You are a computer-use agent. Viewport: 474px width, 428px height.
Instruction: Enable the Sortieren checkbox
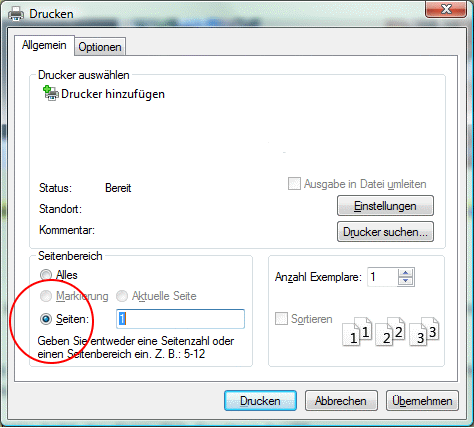[x=281, y=319]
